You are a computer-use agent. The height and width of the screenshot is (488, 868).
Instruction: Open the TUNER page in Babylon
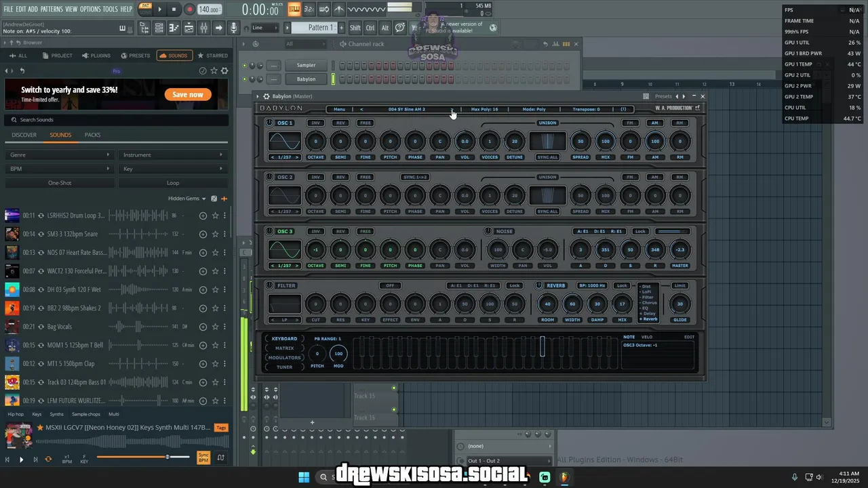tap(284, 367)
